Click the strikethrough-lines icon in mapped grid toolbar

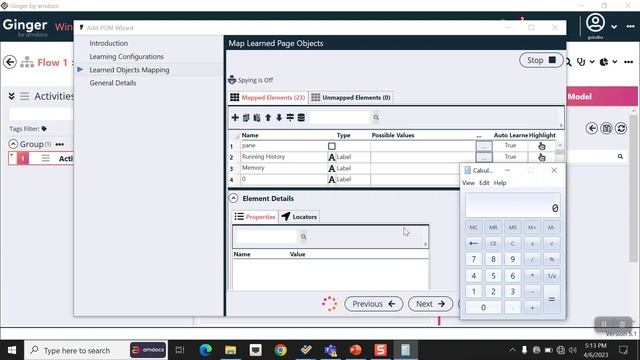tap(290, 118)
